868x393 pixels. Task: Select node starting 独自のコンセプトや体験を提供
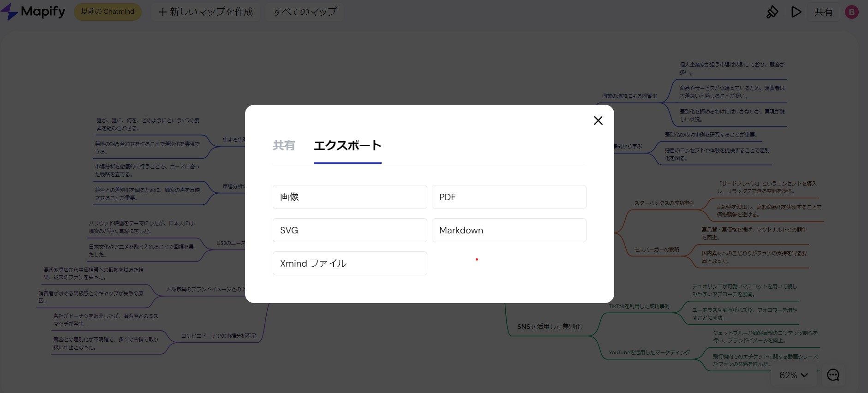[x=717, y=154]
